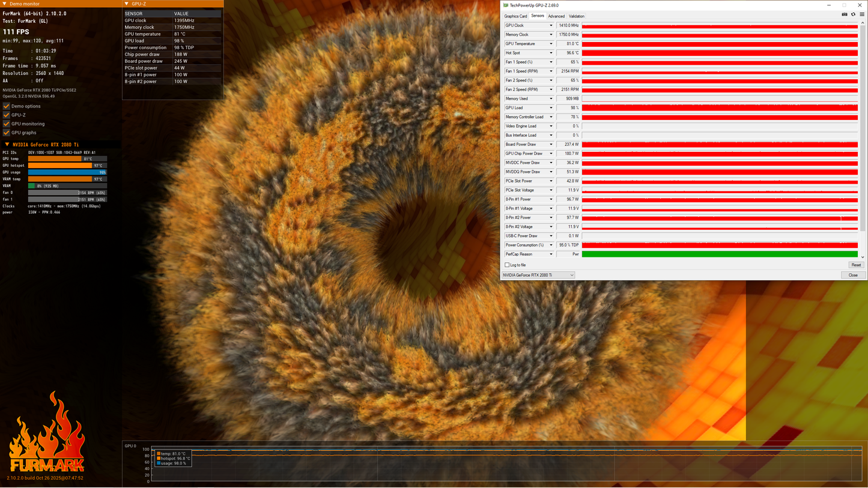This screenshot has height=488, width=868.
Task: Click the green PerfCap Reason bar
Action: tap(720, 255)
